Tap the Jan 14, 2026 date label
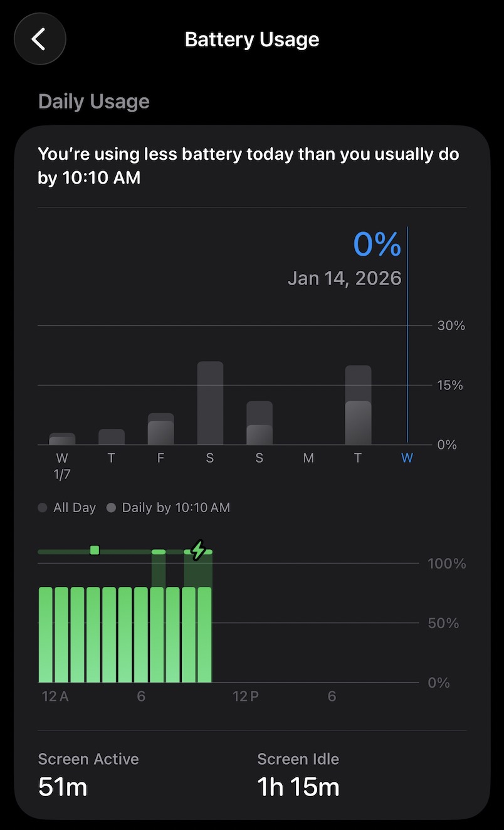The height and width of the screenshot is (830, 504). [x=344, y=278]
